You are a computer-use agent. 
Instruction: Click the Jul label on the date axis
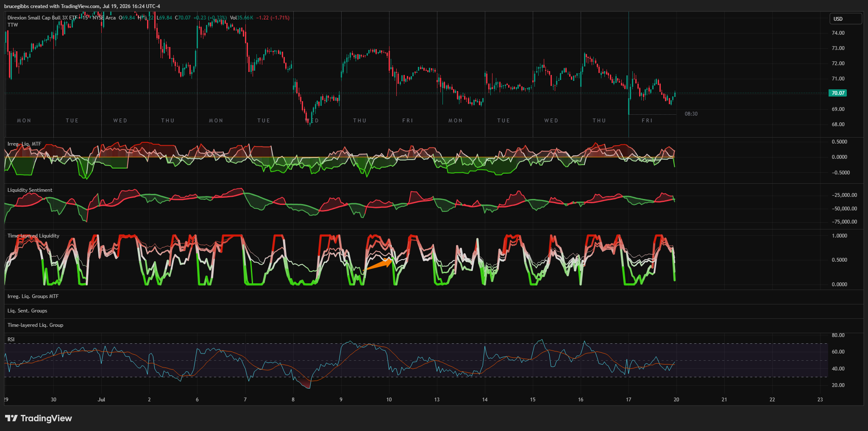tap(101, 400)
